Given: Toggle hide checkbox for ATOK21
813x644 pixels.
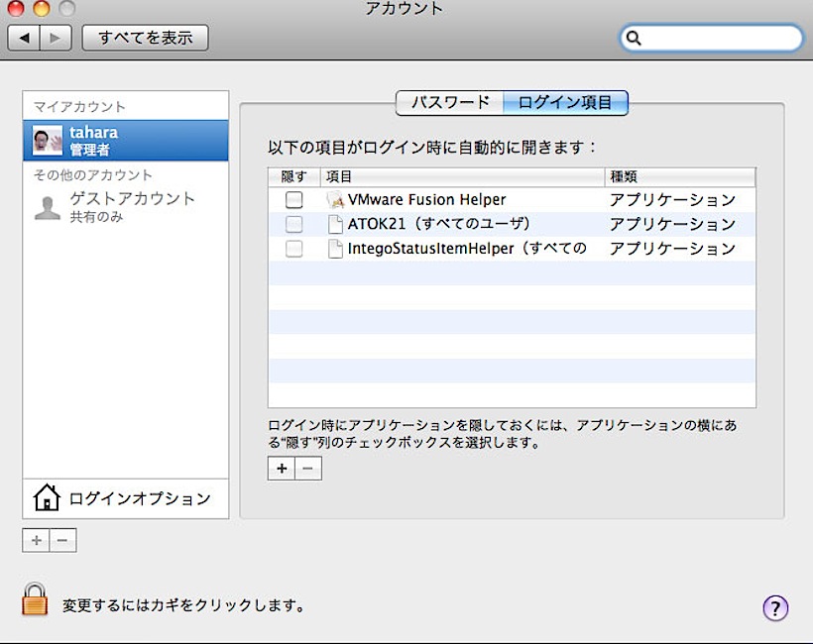Looking at the screenshot, I should [294, 224].
